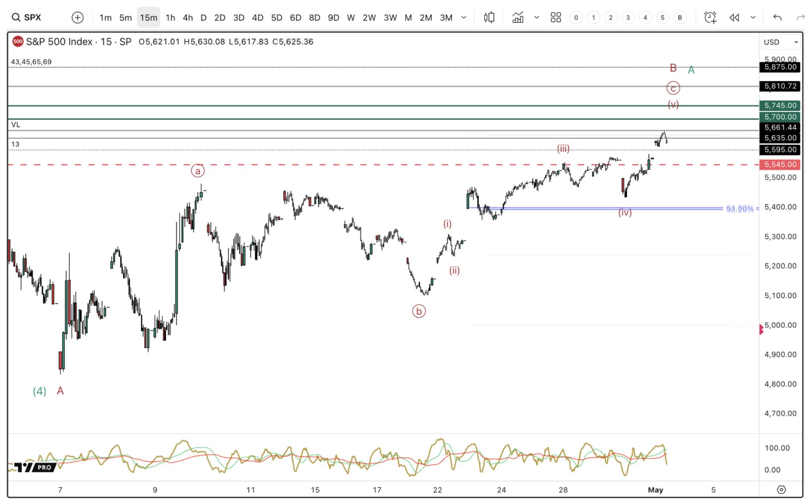This screenshot has width=812, height=504.
Task: Switch to the 6D timeframe
Action: pyautogui.click(x=295, y=17)
